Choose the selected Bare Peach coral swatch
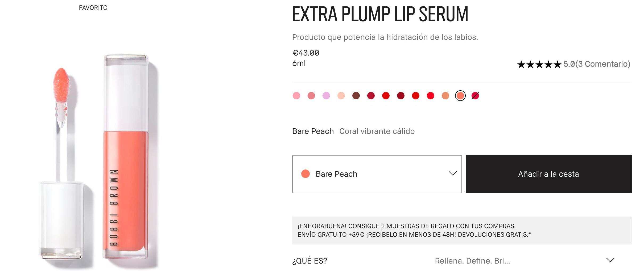Screen dimensions: 644x271 (x=460, y=96)
